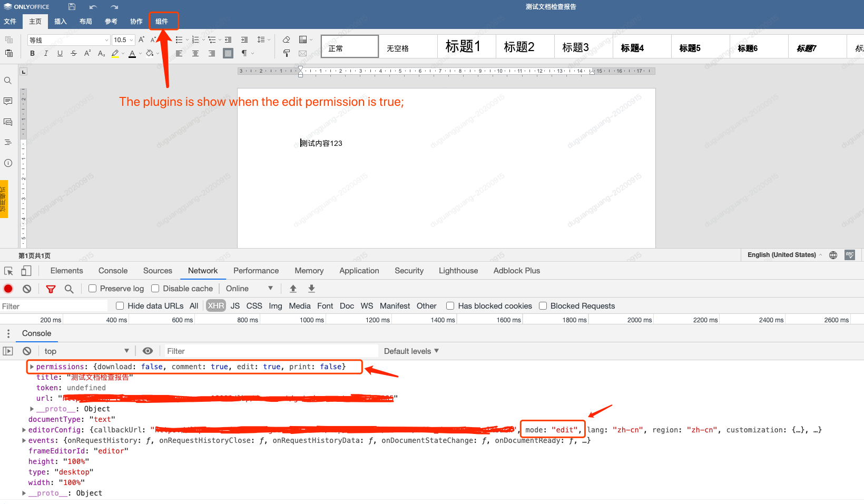Enable the Preserve log checkbox
This screenshot has height=504, width=864.
tap(93, 289)
